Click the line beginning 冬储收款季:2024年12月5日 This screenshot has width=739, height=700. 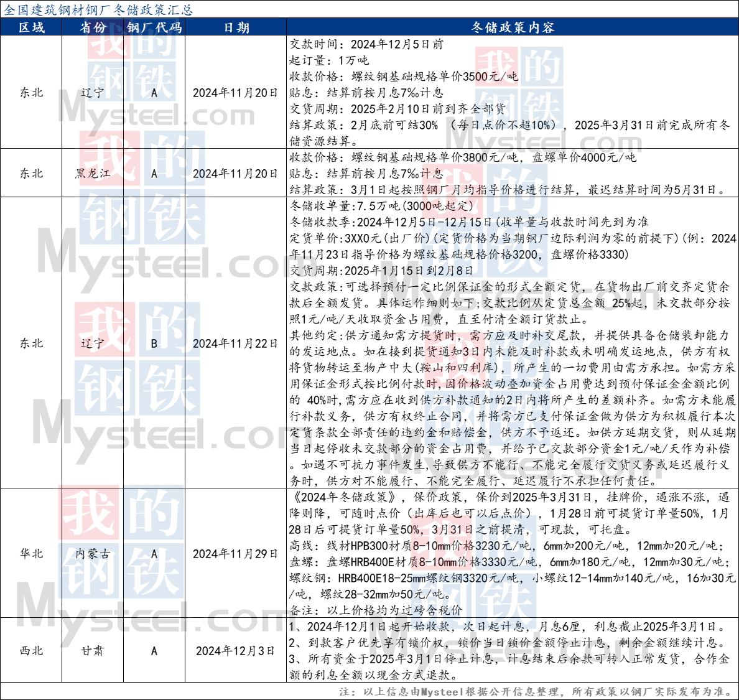tap(469, 222)
